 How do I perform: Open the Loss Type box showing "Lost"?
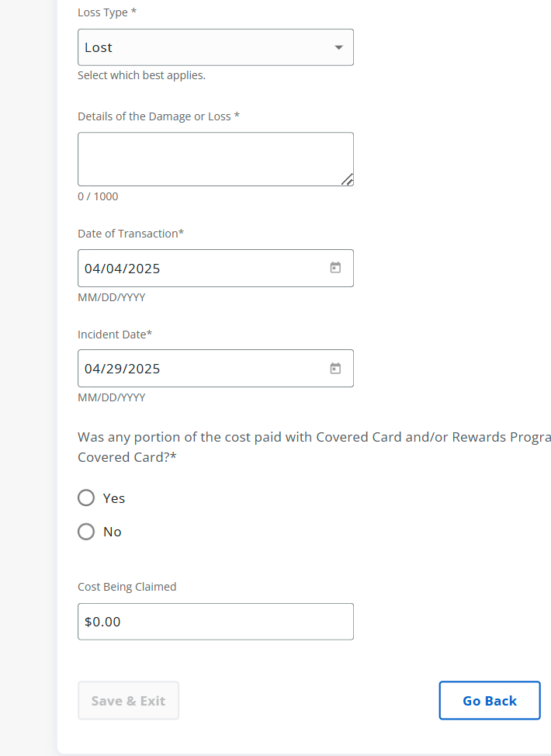tap(202, 47)
